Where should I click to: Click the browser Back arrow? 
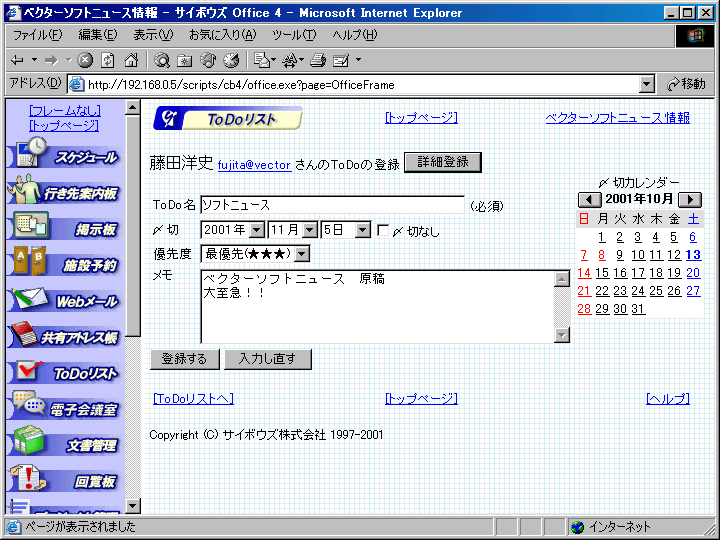(x=17, y=60)
